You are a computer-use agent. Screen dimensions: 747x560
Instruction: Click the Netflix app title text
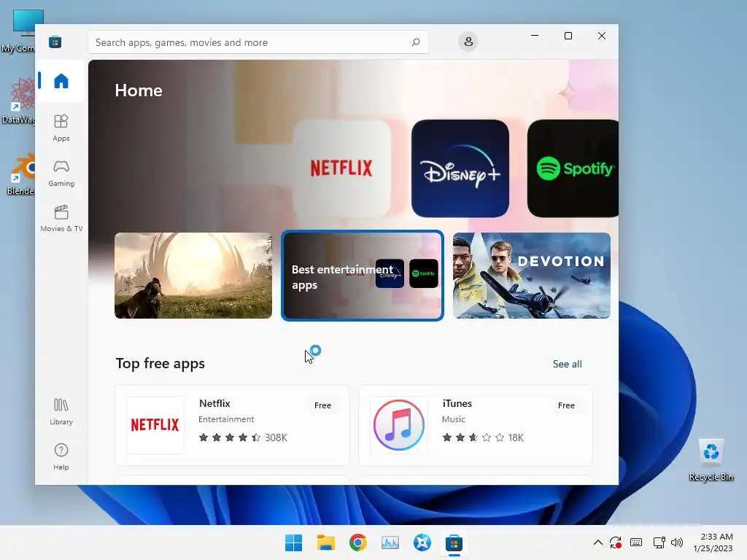(x=214, y=403)
